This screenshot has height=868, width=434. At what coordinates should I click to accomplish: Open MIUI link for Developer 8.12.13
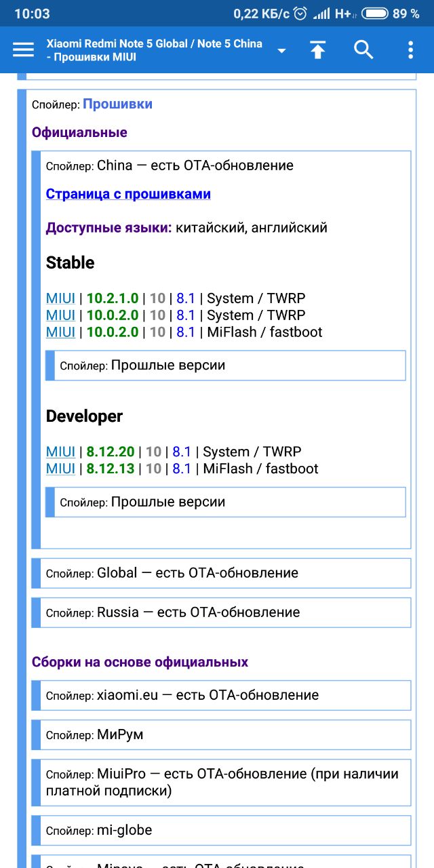coord(60,469)
